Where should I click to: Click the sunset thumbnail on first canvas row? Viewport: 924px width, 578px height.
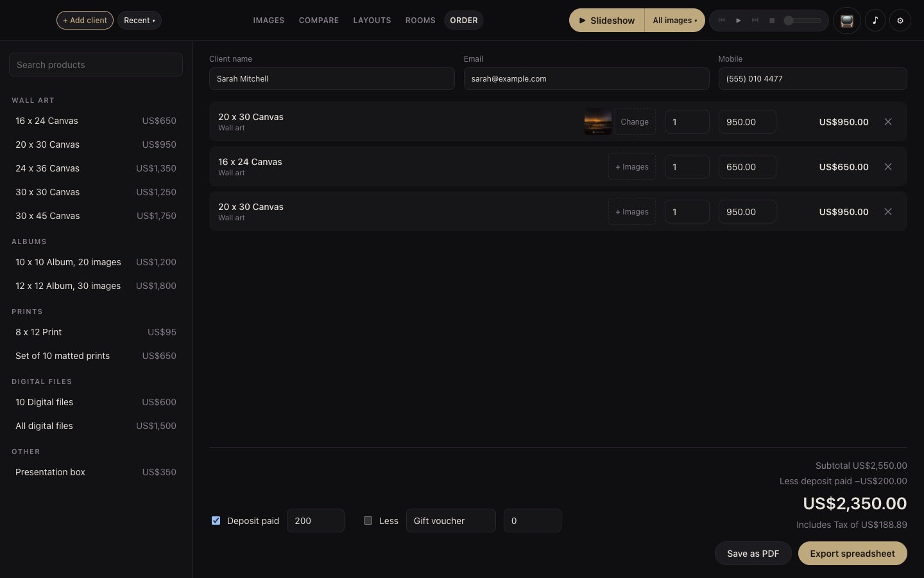tap(597, 122)
